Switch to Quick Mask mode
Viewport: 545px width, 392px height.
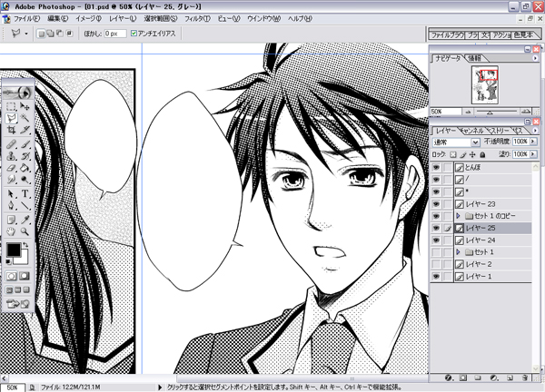point(25,276)
